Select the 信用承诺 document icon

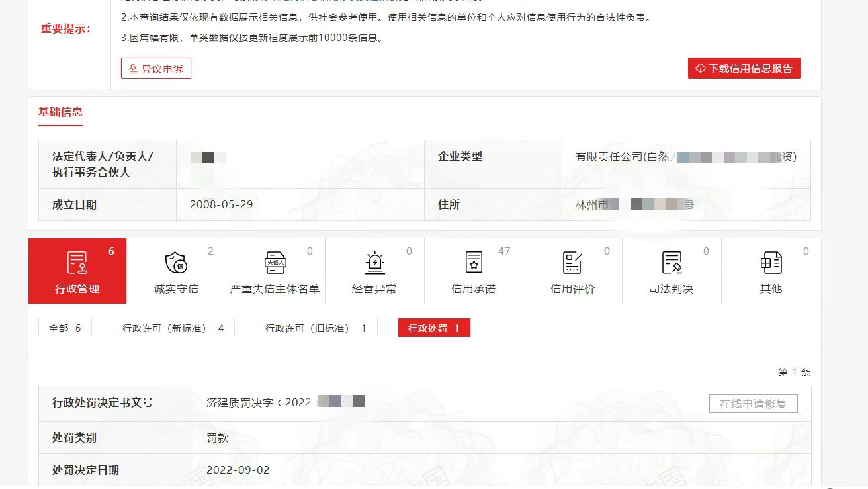coord(474,263)
